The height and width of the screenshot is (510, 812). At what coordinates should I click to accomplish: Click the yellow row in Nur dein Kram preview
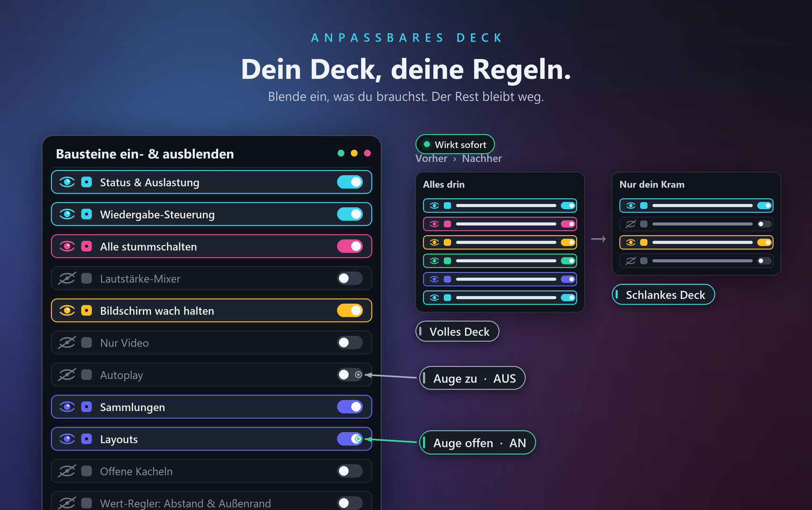pos(696,242)
